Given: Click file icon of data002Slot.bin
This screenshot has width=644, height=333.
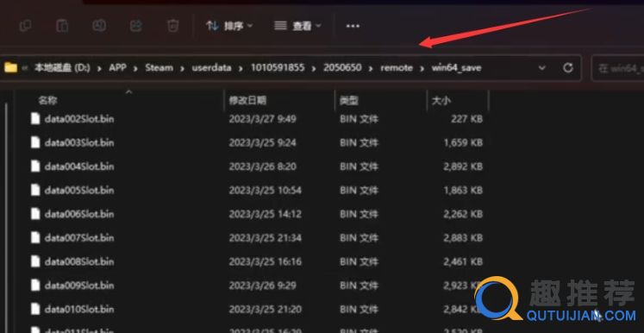Looking at the screenshot, I should [35, 119].
